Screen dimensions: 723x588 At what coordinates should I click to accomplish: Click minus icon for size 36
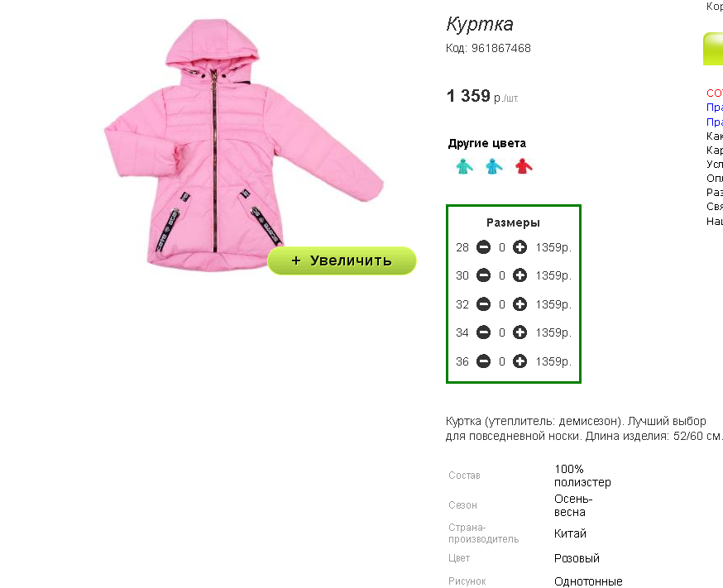coord(483,361)
